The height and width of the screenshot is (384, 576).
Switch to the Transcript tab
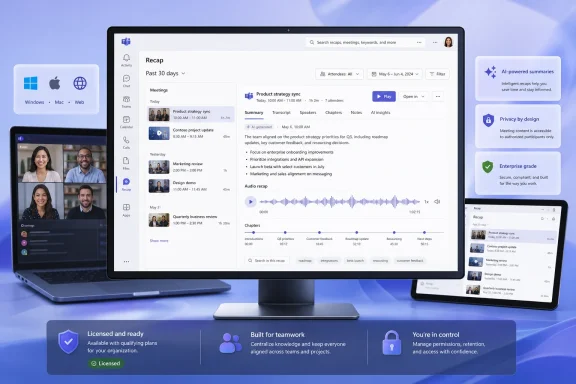click(281, 112)
